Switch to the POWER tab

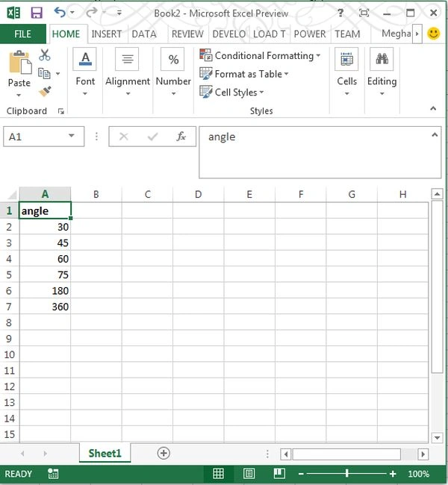click(310, 34)
